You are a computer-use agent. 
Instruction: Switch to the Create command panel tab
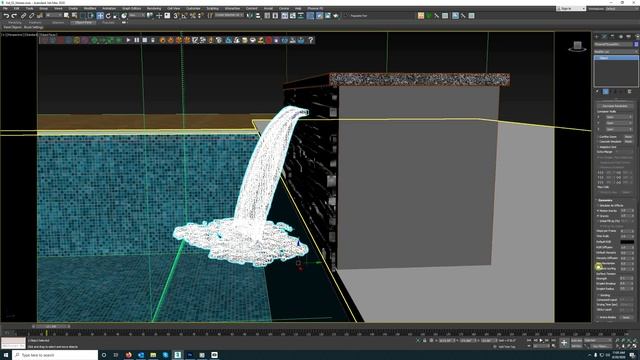(596, 37)
